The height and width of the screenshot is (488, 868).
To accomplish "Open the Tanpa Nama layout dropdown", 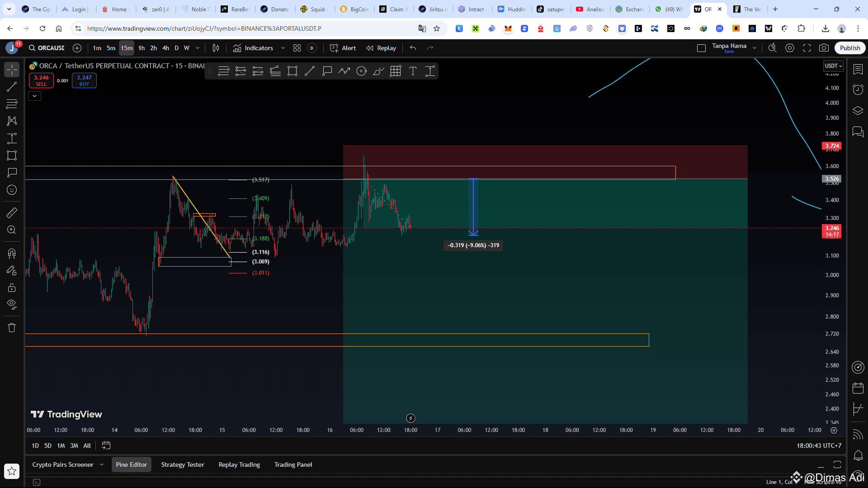I will coord(755,47).
